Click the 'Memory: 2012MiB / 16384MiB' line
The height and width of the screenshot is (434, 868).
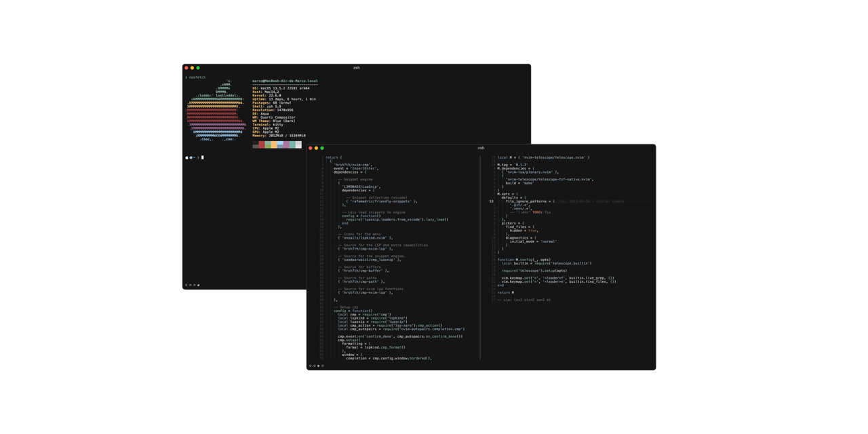click(279, 136)
